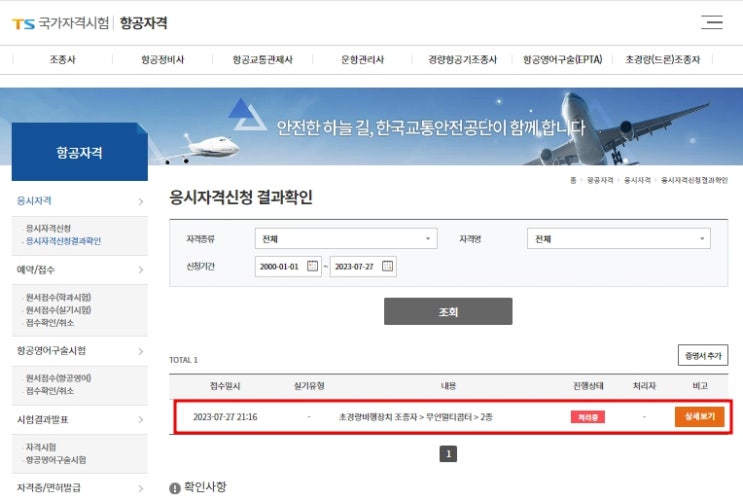Open 접수확인/취소 under 예약/접수

tap(50, 323)
